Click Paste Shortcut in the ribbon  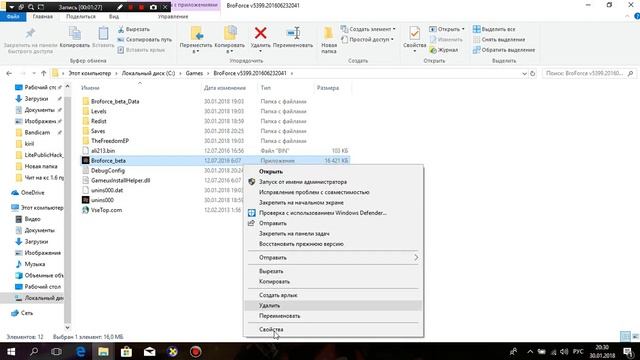coord(141,50)
